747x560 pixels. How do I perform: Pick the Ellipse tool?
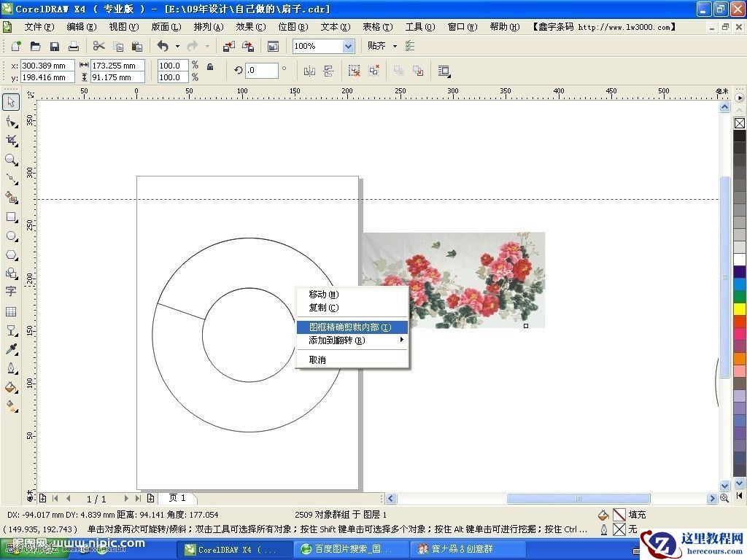tap(11, 236)
